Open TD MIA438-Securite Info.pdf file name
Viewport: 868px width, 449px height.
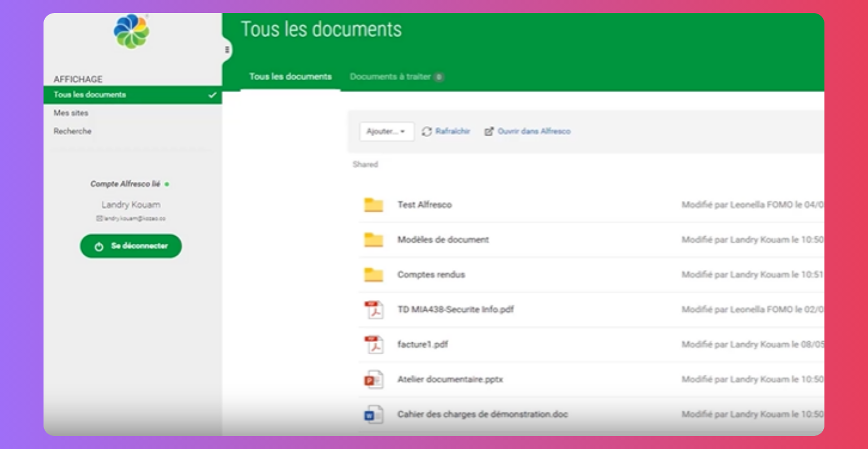point(455,309)
